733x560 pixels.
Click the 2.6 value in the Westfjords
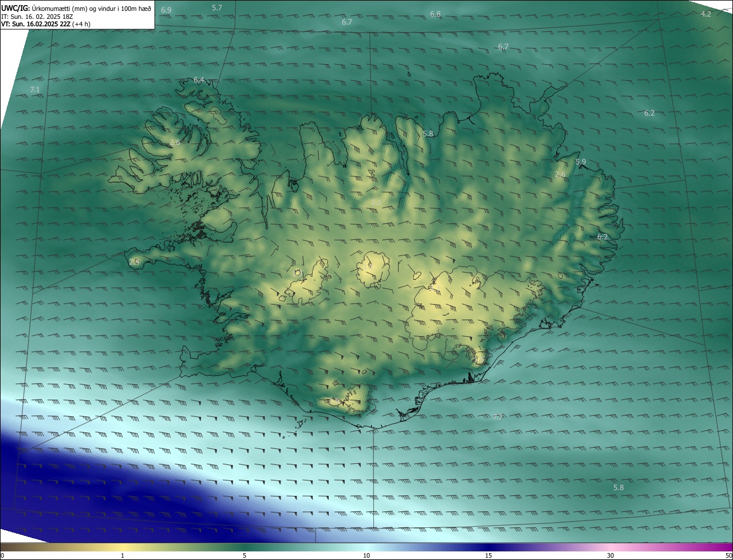[x=175, y=142]
